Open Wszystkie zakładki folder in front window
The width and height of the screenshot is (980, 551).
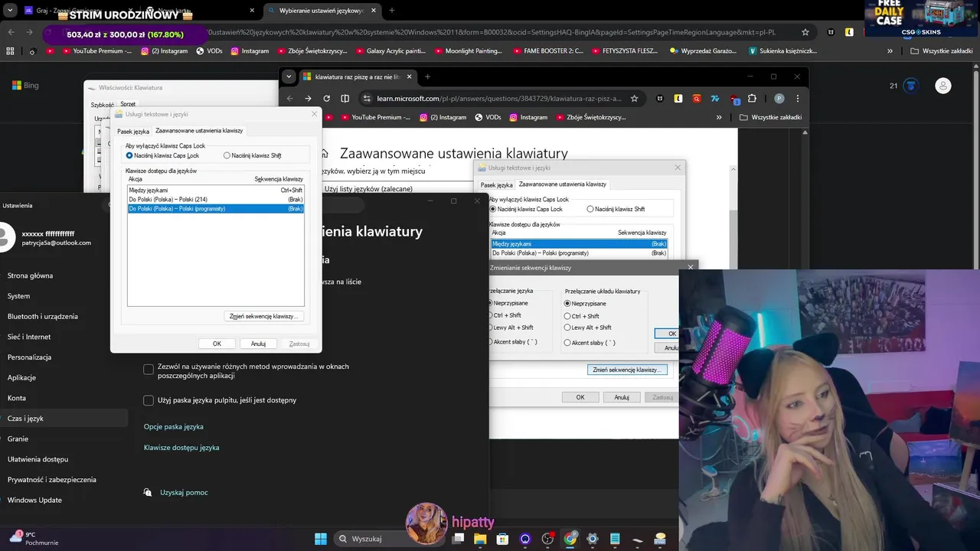click(x=770, y=117)
